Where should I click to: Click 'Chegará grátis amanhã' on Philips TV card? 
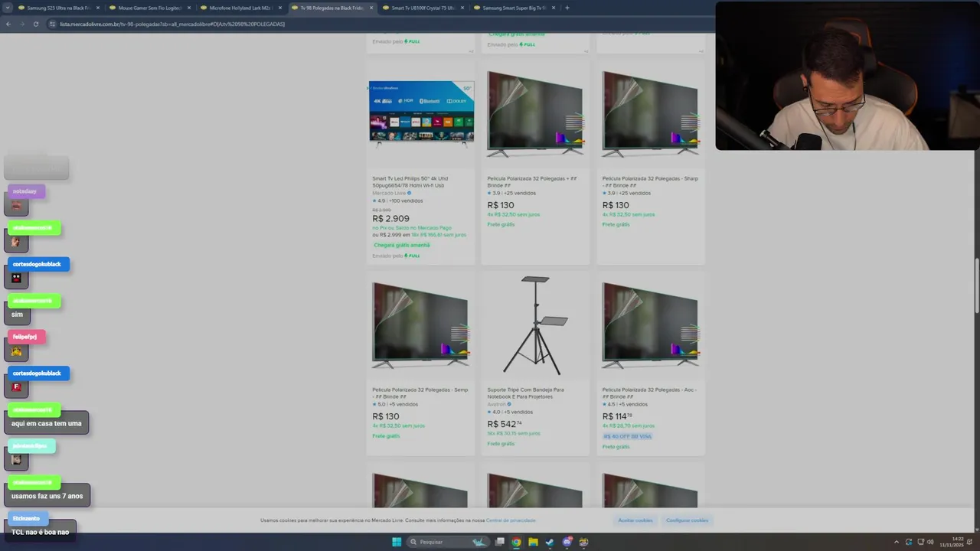click(402, 245)
